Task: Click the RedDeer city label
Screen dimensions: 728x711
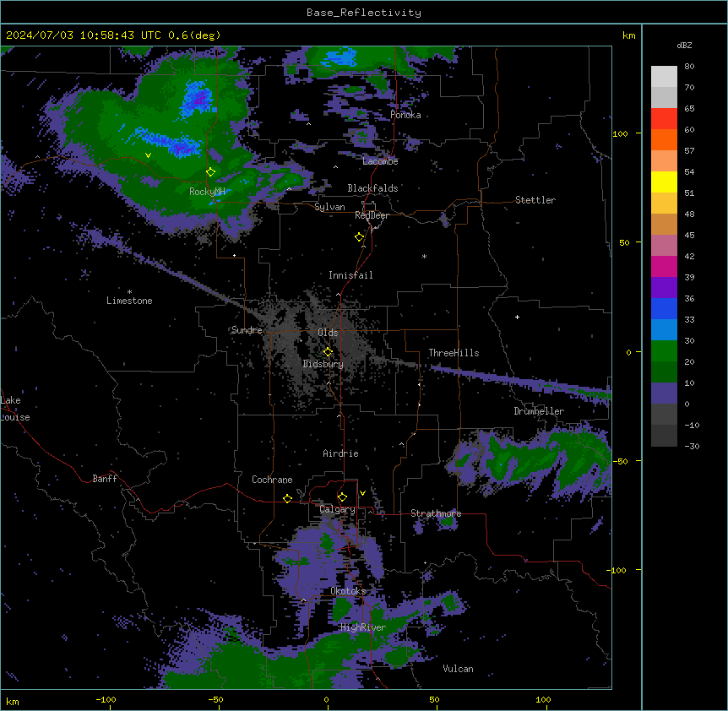Action: 372,215
